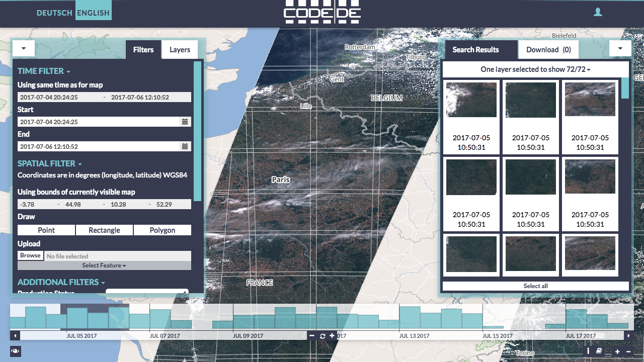Image resolution: width=644 pixels, height=362 pixels.
Task: Click the Polygon draw button
Action: (162, 230)
